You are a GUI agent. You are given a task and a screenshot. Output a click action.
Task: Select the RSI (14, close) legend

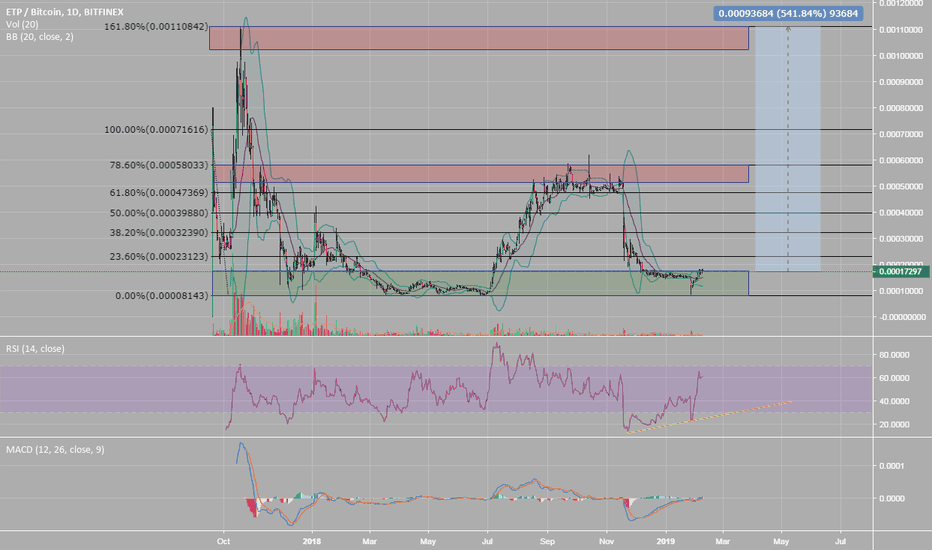(x=35, y=348)
